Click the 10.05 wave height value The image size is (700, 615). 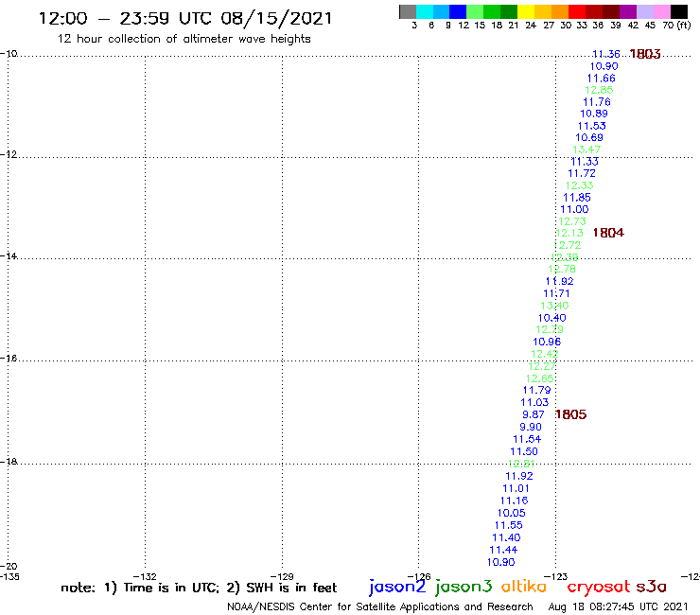[511, 513]
